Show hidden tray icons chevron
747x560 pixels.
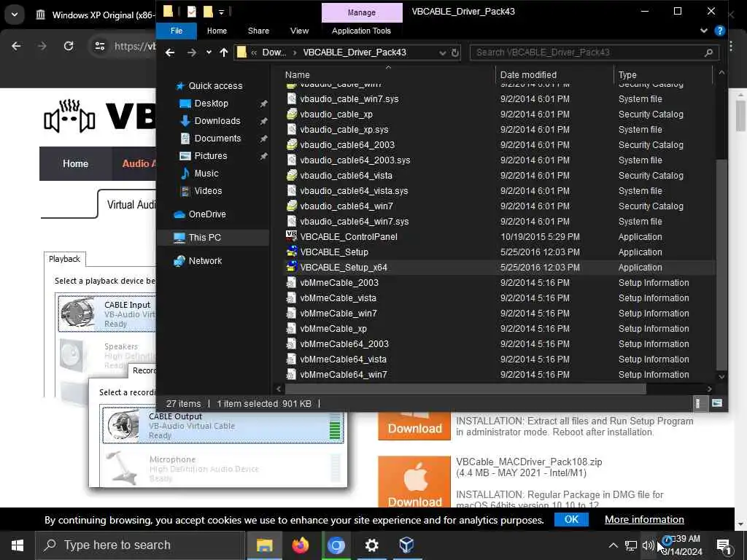(613, 545)
